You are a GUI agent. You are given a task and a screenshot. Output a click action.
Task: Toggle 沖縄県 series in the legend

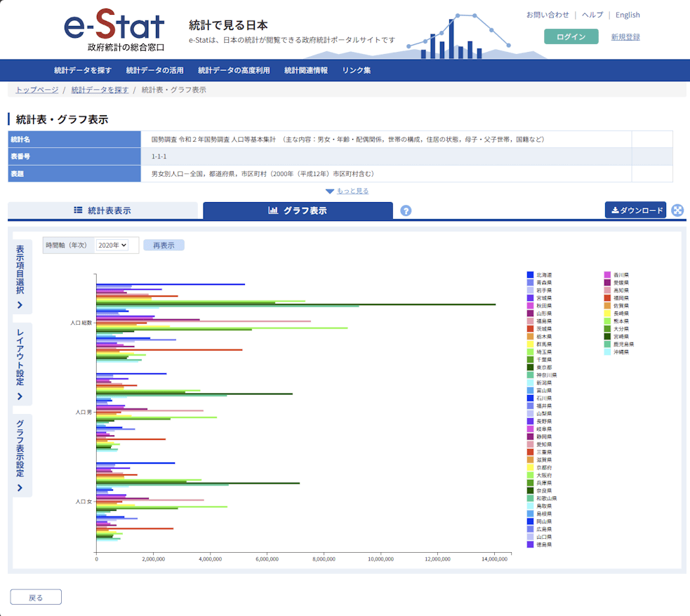click(x=621, y=351)
